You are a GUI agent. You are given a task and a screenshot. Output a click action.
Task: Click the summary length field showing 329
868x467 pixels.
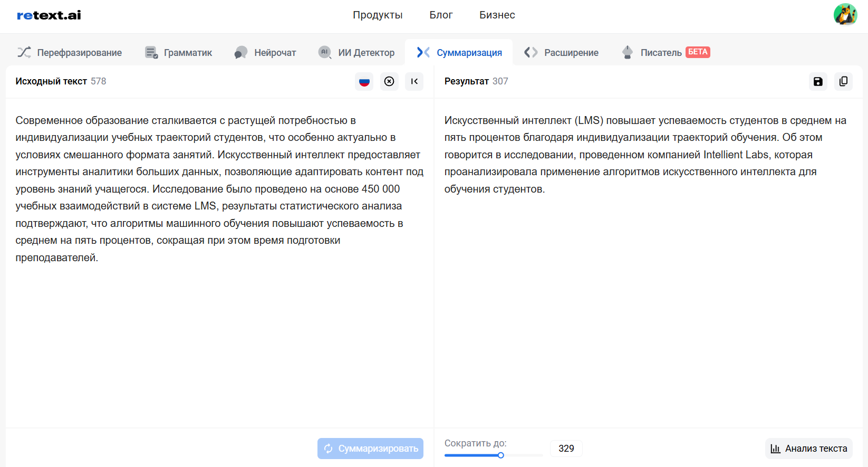[566, 449]
